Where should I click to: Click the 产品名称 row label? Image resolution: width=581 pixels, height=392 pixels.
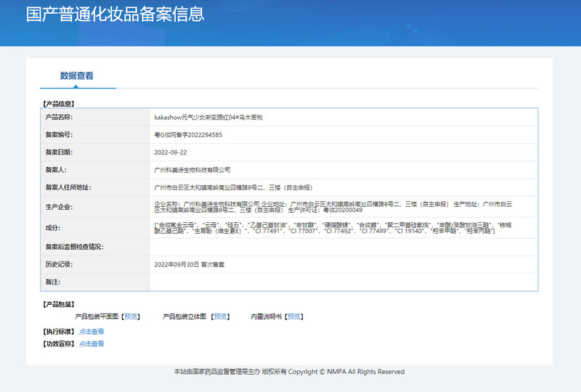point(59,117)
